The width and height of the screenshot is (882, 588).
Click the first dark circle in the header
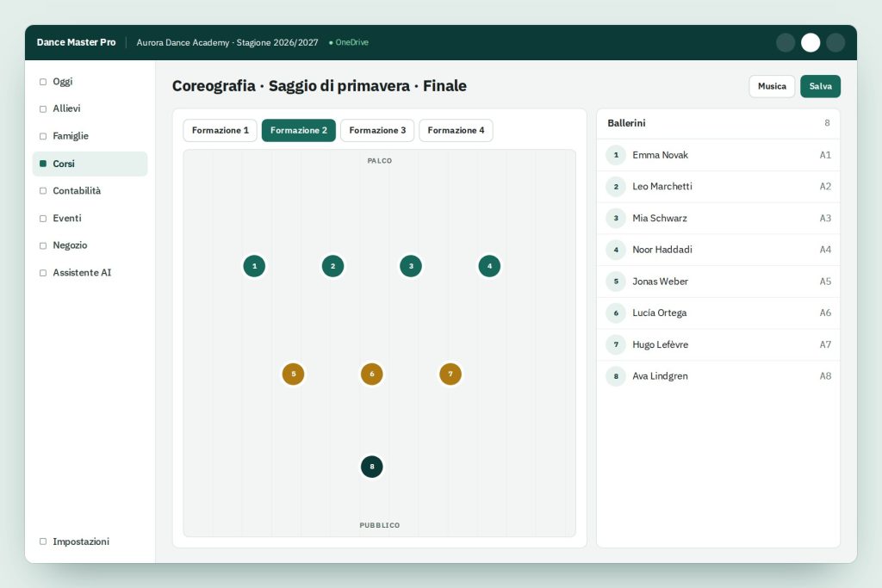786,43
